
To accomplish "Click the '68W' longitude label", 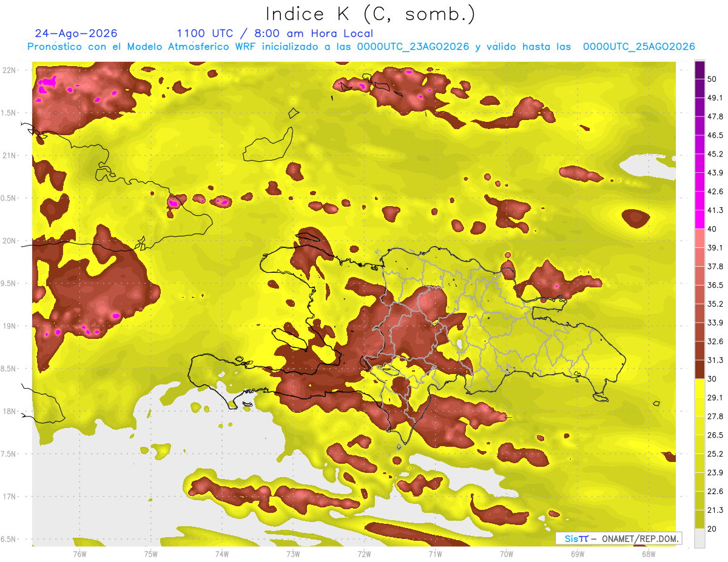I will pyautogui.click(x=649, y=554).
